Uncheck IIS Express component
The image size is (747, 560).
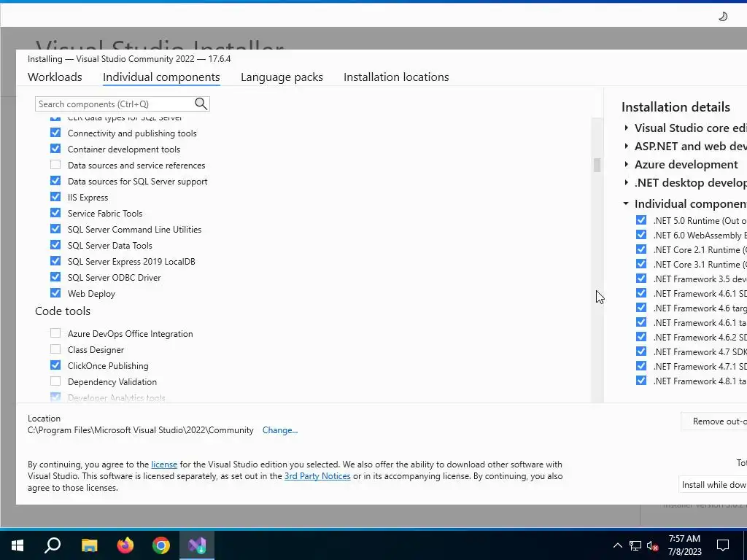pos(55,197)
